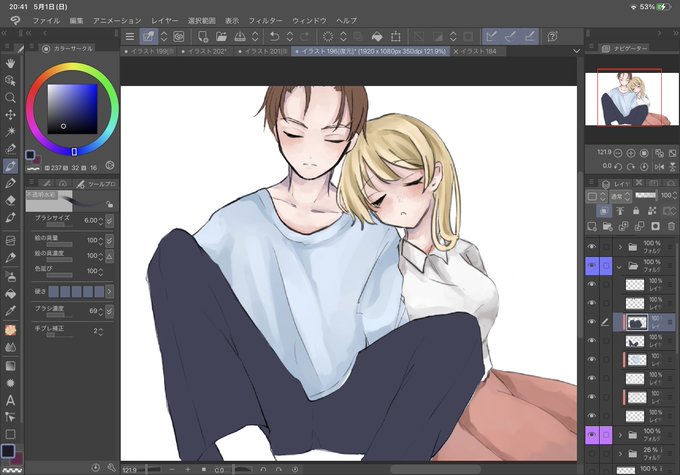
Task: Open レイヤー menu
Action: 164,20
